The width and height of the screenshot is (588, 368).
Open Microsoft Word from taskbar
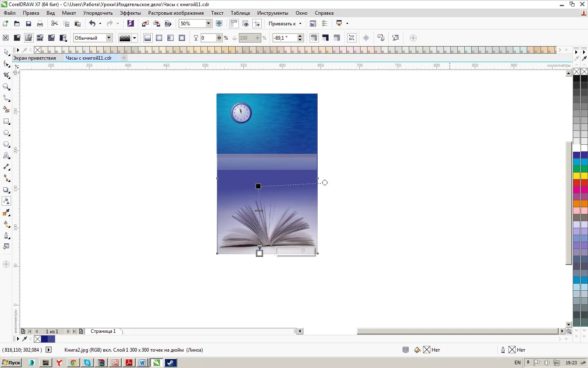tap(142, 363)
